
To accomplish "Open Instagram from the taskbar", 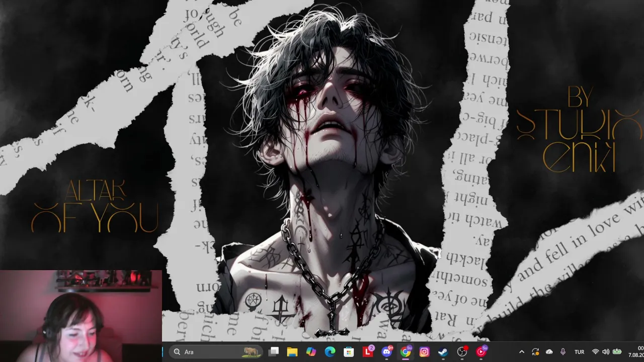I will pyautogui.click(x=424, y=352).
